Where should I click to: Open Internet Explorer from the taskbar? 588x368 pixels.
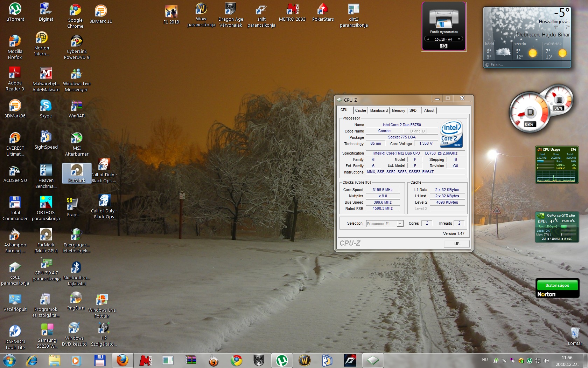pos(32,360)
